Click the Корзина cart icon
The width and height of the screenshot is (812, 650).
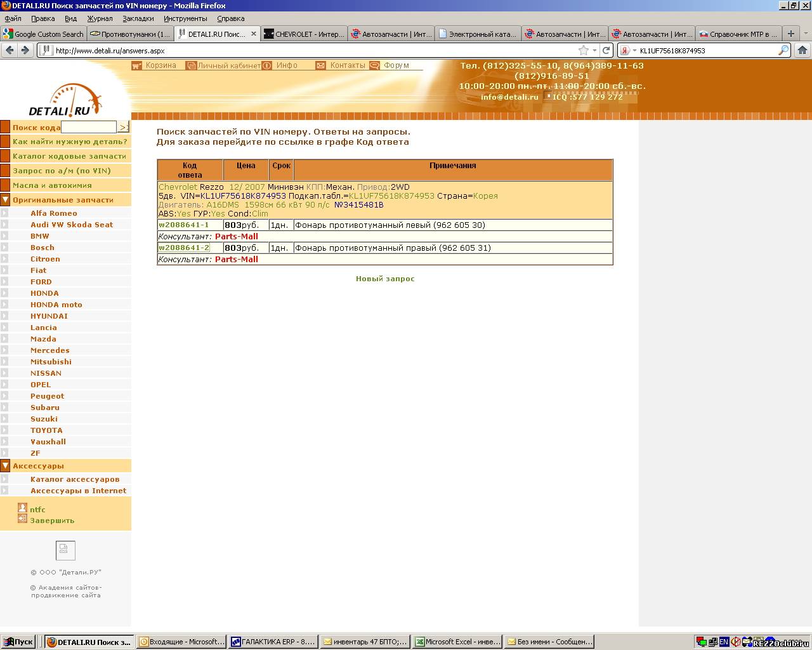(136, 65)
